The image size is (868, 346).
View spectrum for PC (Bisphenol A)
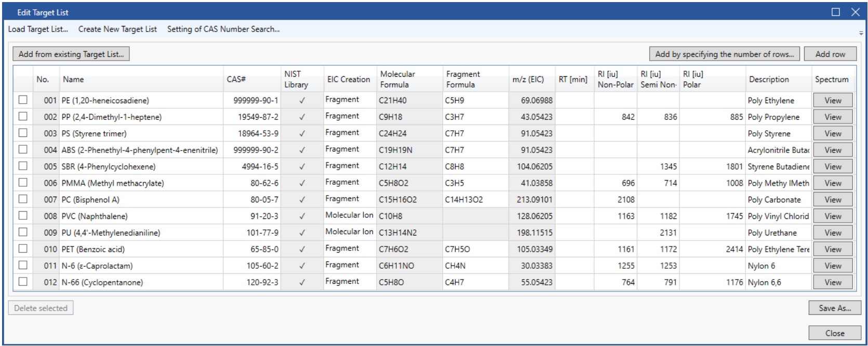(x=832, y=200)
